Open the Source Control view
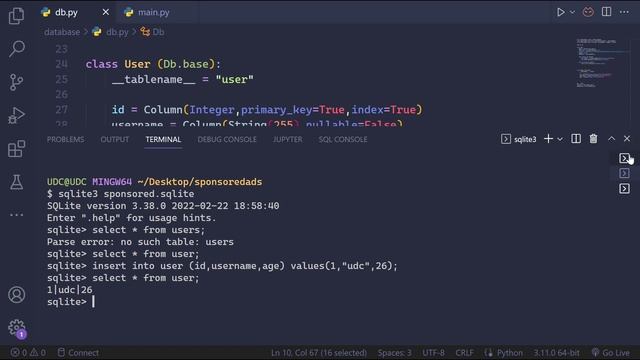 (16, 82)
